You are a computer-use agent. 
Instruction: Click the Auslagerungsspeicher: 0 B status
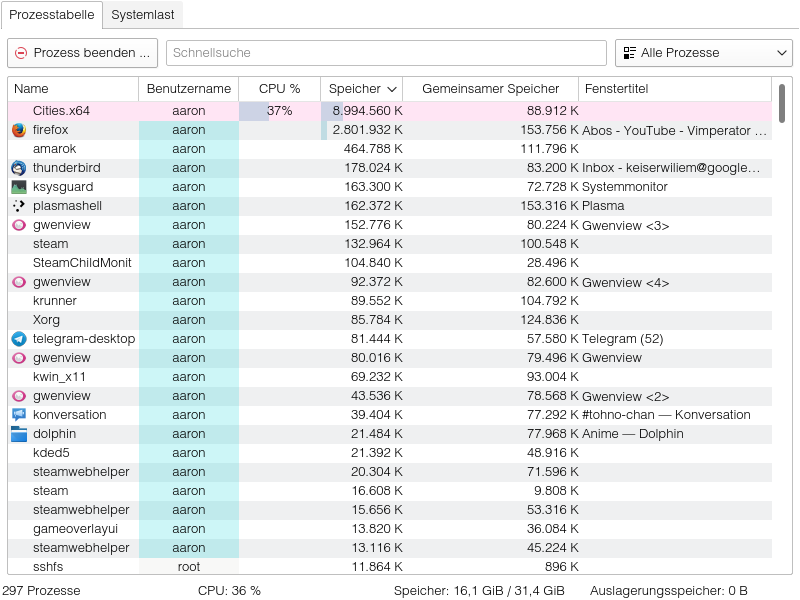668,591
